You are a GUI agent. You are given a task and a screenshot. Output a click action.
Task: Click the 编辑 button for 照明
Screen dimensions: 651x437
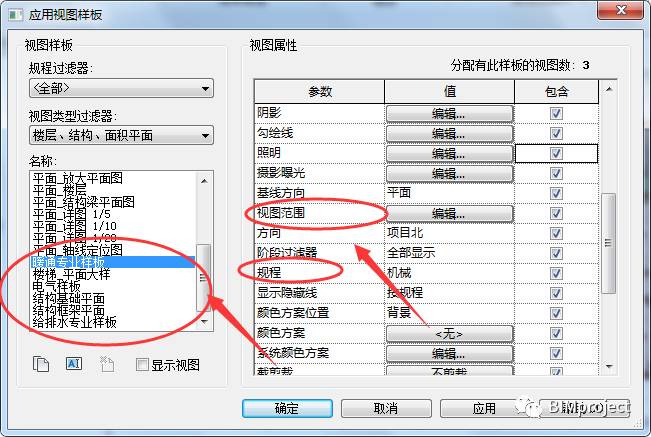point(449,154)
